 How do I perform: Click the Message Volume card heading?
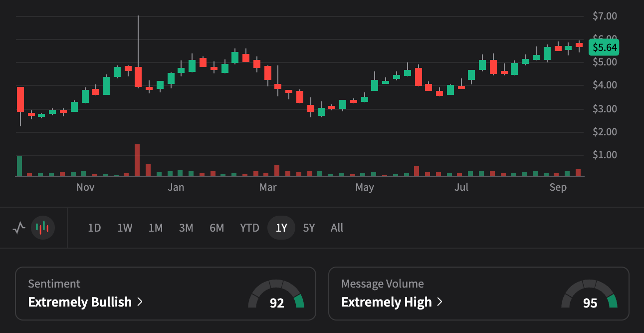click(x=383, y=284)
